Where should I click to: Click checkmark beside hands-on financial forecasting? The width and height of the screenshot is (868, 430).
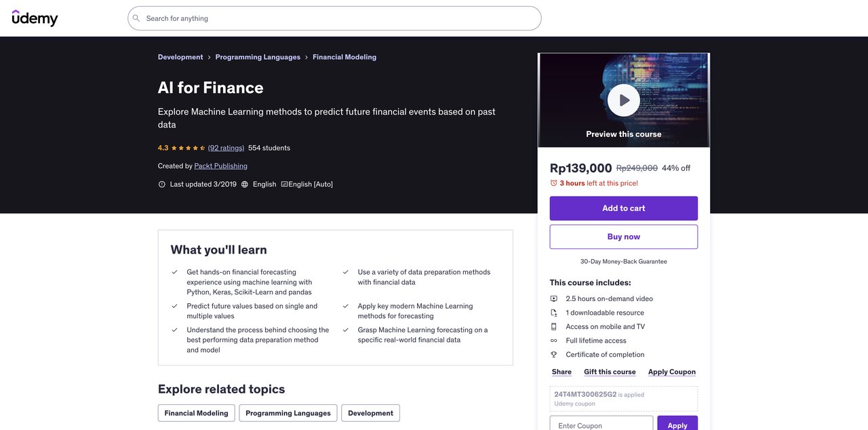[174, 272]
